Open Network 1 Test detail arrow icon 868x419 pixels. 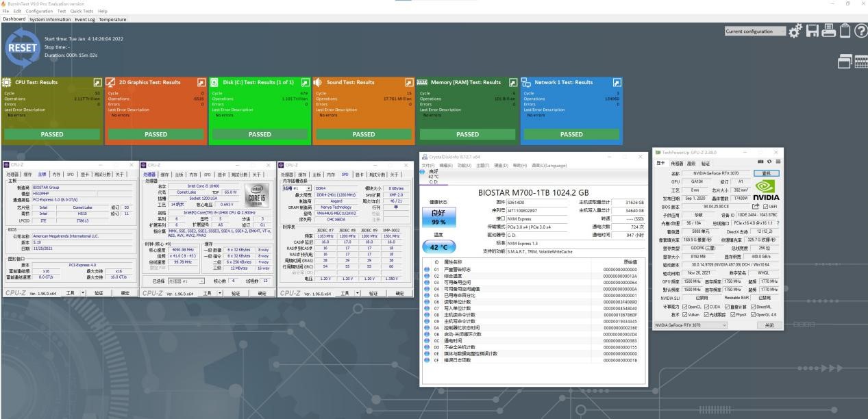click(617, 82)
